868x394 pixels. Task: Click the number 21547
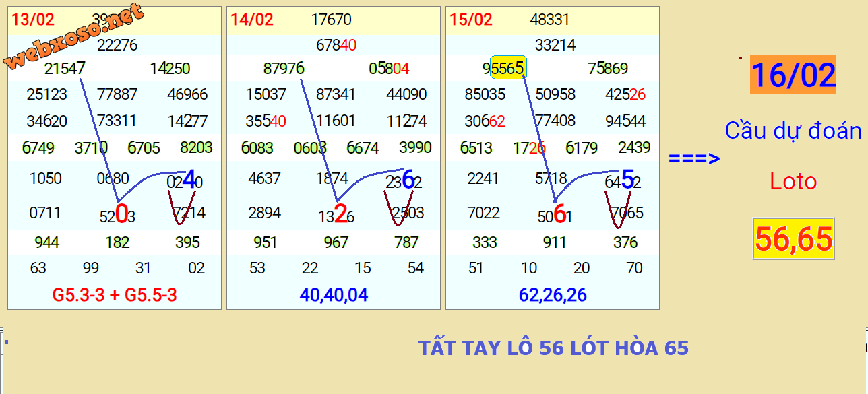click(65, 68)
